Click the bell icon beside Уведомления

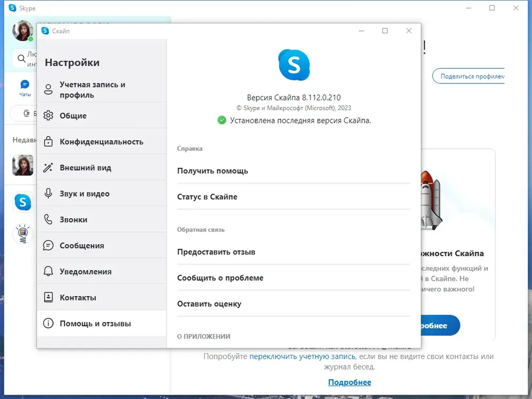pos(48,271)
